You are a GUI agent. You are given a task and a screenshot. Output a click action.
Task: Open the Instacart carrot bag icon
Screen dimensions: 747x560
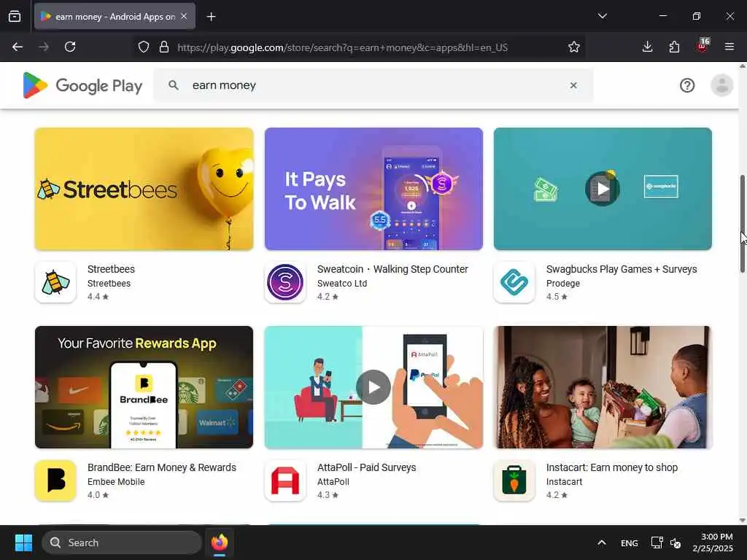point(514,481)
